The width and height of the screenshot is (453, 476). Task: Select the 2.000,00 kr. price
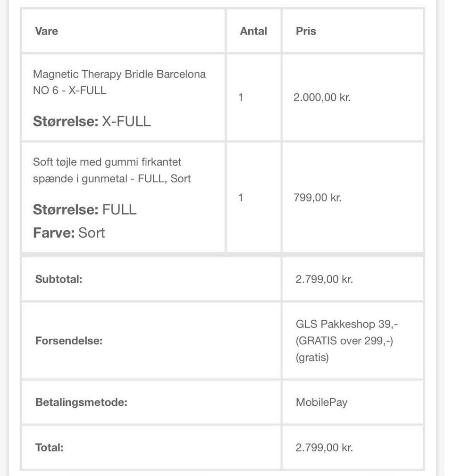pyautogui.click(x=322, y=98)
